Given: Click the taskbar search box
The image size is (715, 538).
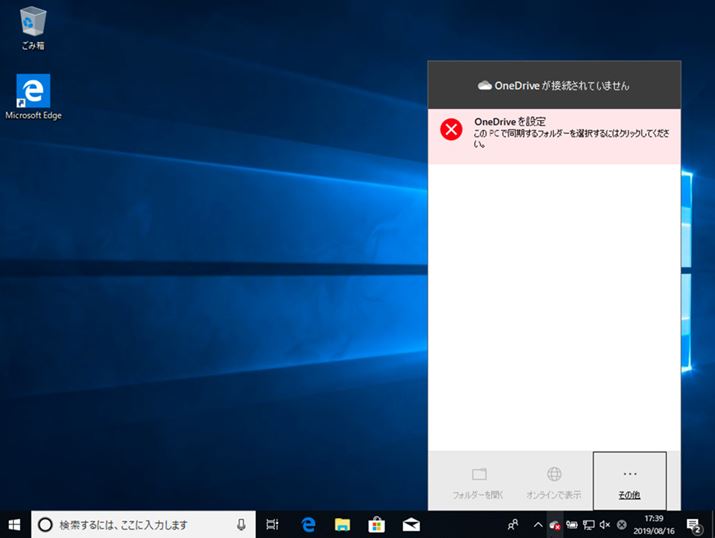Looking at the screenshot, I should (x=143, y=525).
